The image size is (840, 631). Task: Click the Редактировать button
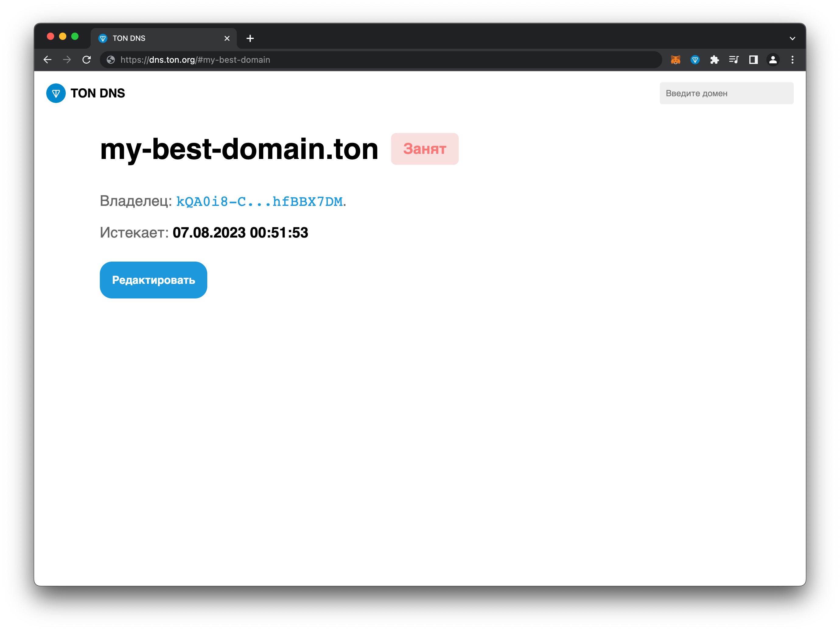pyautogui.click(x=153, y=280)
